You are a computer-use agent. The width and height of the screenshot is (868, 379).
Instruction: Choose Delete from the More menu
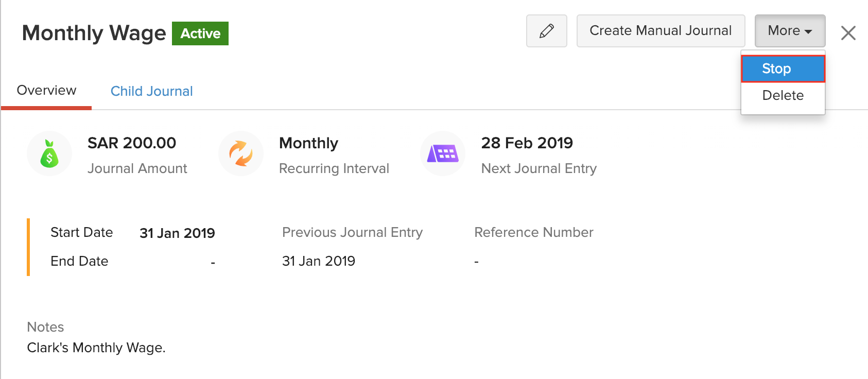click(783, 95)
